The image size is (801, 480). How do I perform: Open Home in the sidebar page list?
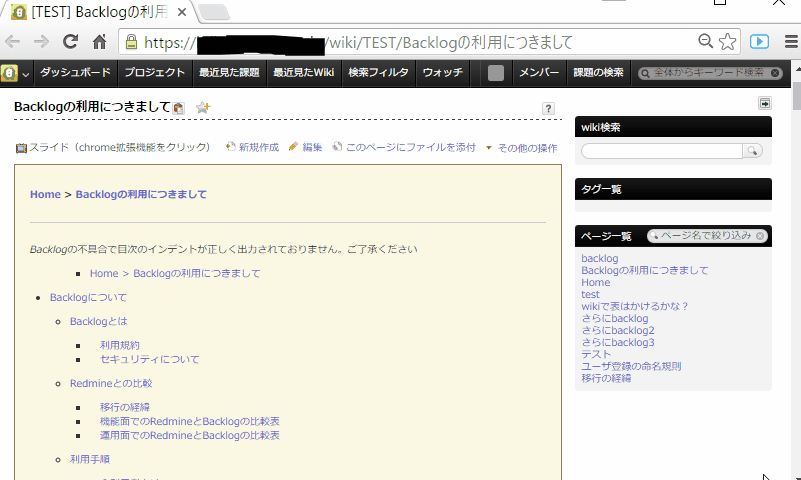[x=596, y=282]
